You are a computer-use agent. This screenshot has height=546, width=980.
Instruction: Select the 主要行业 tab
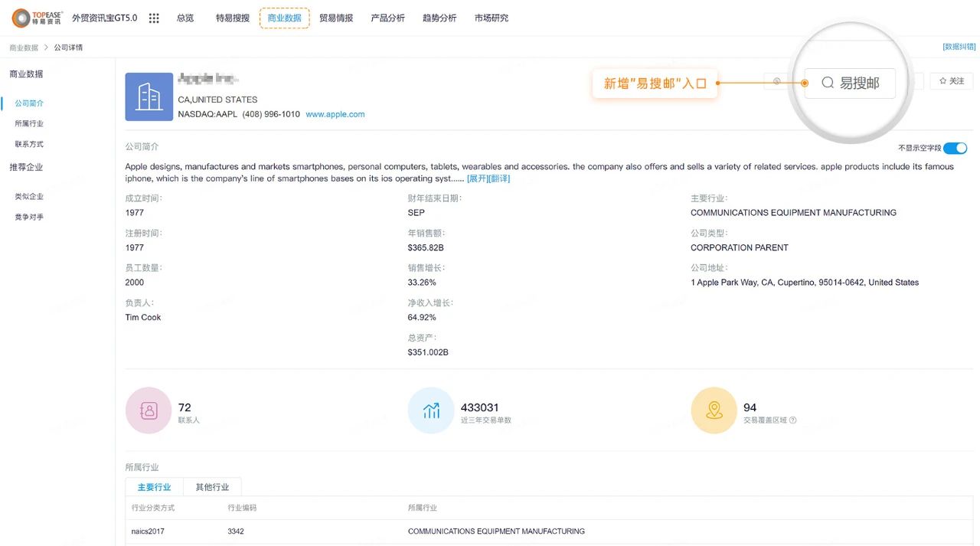(154, 487)
